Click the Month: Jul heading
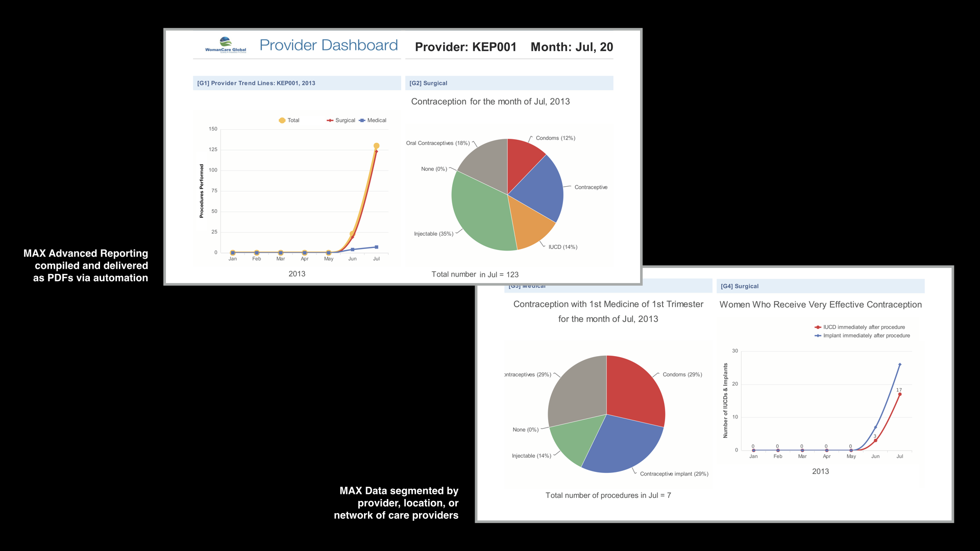The height and width of the screenshot is (551, 980). click(x=572, y=47)
